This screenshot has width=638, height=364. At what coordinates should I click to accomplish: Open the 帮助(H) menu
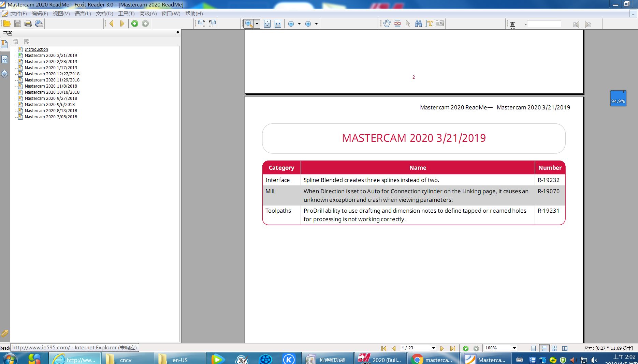pyautogui.click(x=194, y=14)
